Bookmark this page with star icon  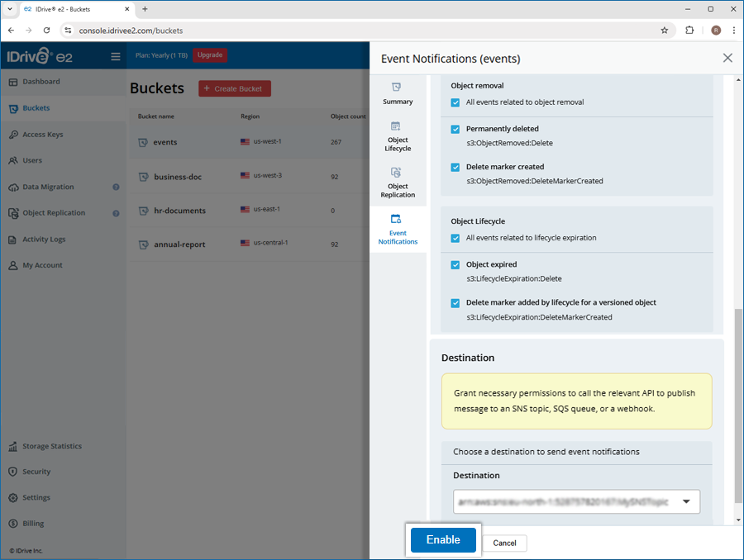(664, 31)
